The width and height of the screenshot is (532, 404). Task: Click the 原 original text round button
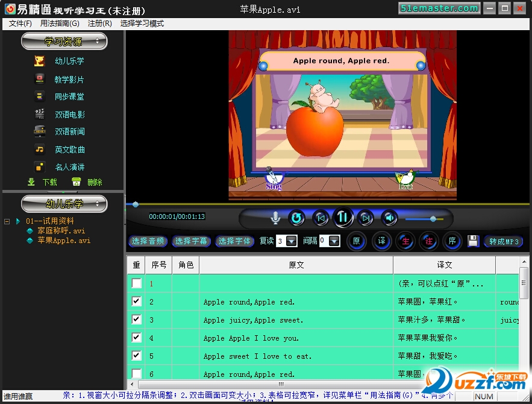click(356, 241)
